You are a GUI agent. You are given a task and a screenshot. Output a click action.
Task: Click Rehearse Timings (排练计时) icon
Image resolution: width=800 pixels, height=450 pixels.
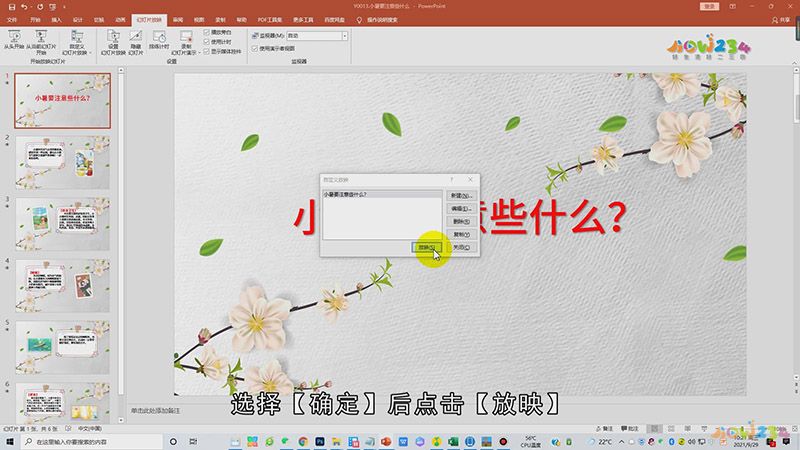point(159,40)
